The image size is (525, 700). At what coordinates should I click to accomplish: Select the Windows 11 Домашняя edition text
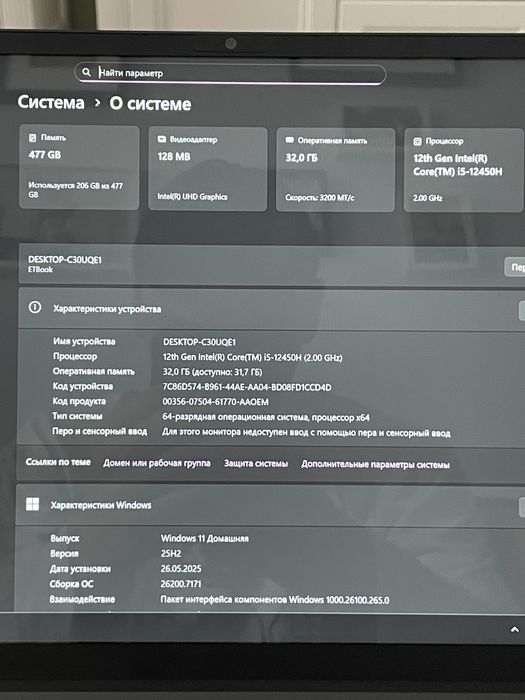(x=204, y=538)
